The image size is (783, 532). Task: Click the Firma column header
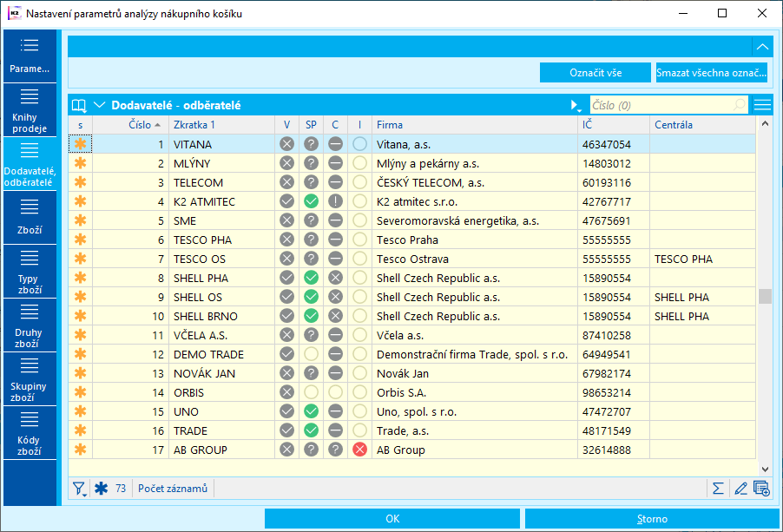pos(474,125)
